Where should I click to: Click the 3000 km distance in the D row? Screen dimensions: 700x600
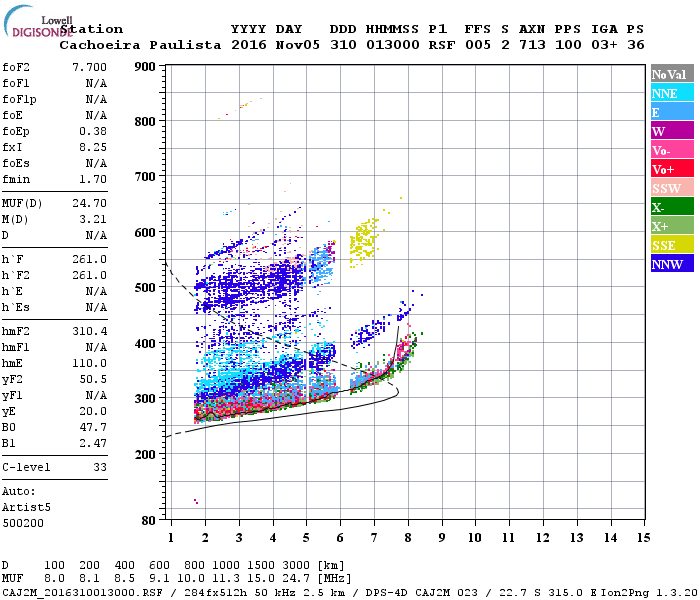pos(296,566)
